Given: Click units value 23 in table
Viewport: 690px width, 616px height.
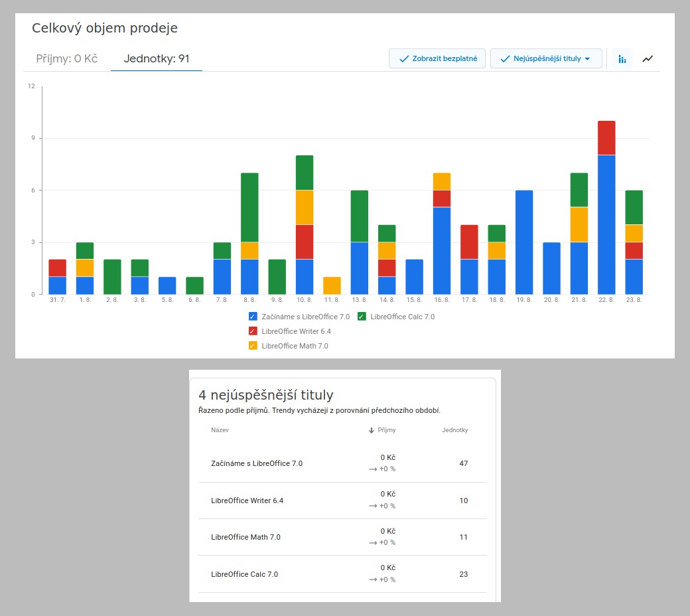Looking at the screenshot, I should [463, 574].
